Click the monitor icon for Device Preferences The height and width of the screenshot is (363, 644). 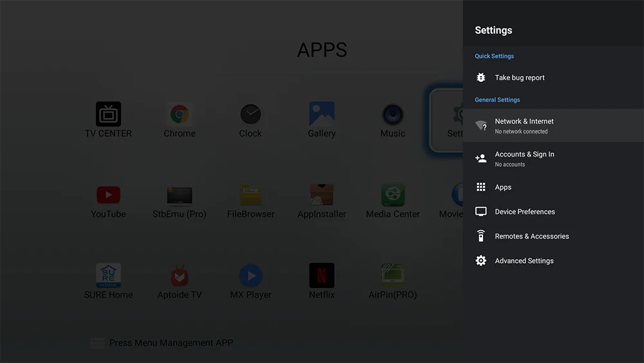tap(481, 211)
